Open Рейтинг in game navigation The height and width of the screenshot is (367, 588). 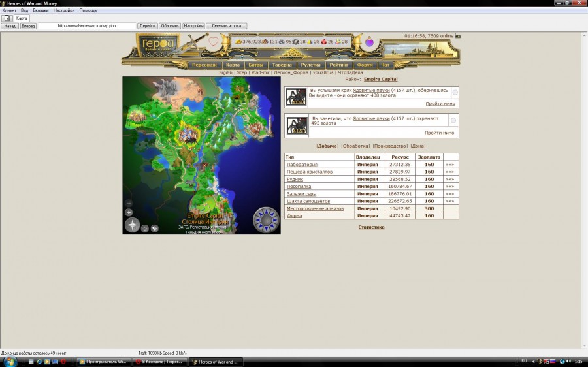339,65
